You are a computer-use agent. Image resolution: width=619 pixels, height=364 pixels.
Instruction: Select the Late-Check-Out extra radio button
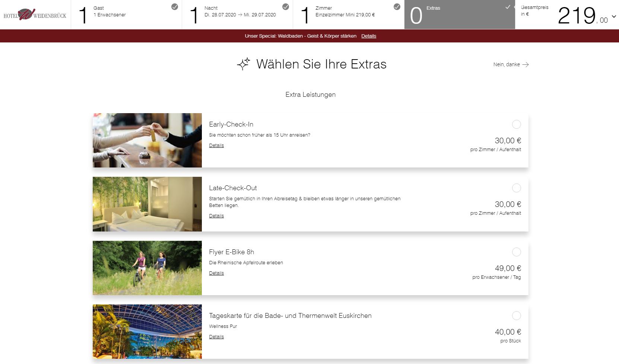pos(516,188)
